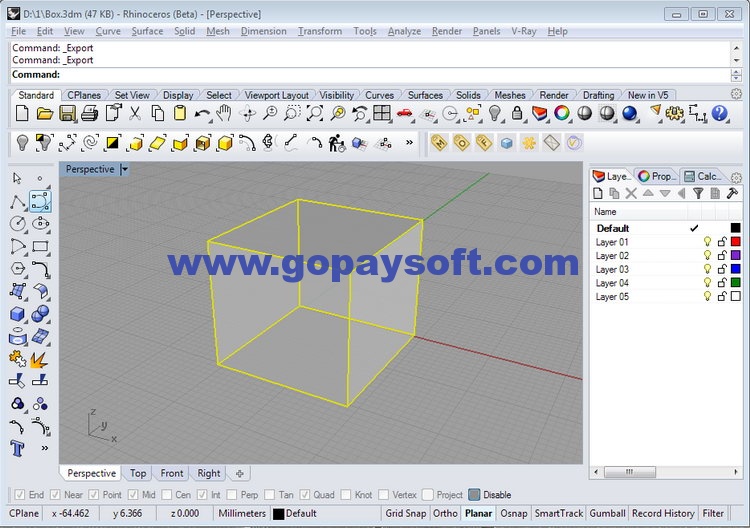
Task: Select the Text tool T icon
Action: [17, 448]
